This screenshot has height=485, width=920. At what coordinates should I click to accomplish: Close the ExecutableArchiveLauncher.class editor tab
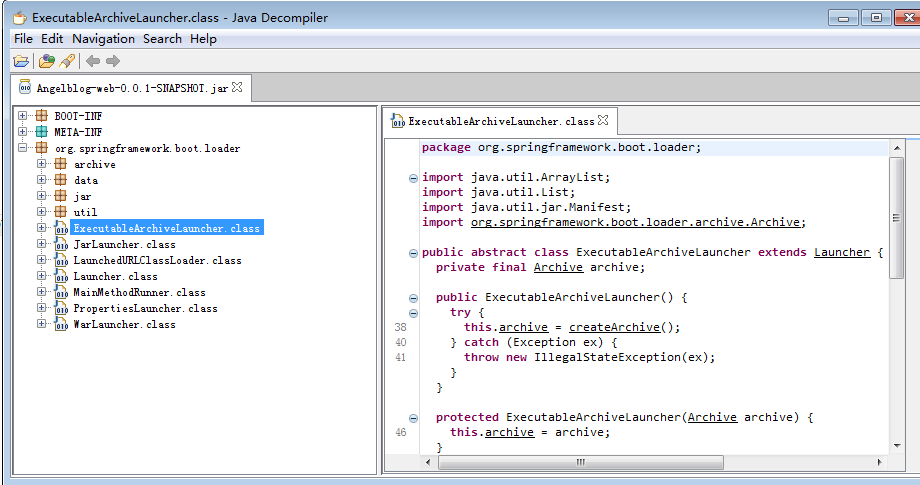pos(603,120)
